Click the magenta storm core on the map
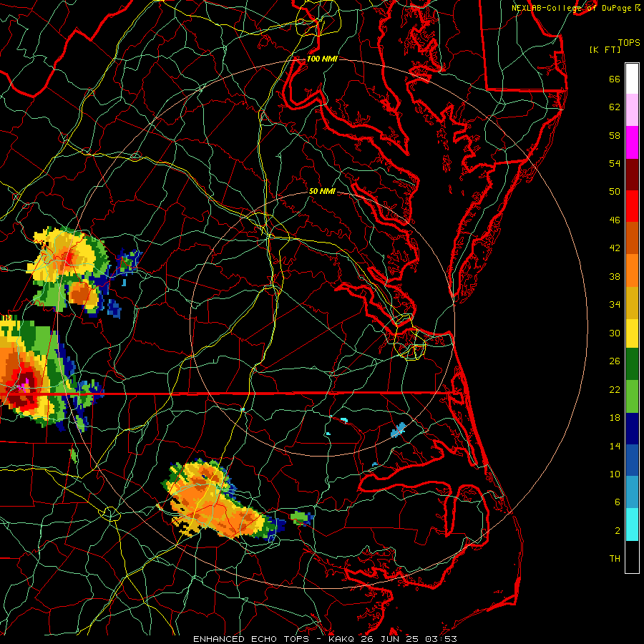The image size is (644, 644). [x=24, y=386]
